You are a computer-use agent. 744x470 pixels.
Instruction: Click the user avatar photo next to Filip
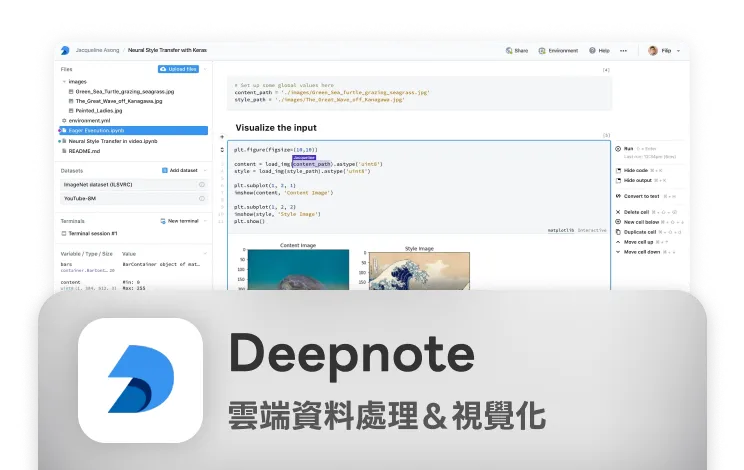653,51
